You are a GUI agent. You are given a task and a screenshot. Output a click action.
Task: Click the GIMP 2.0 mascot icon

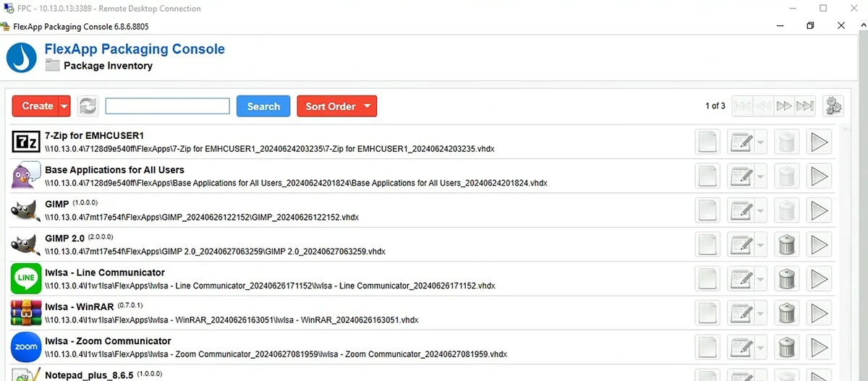coord(27,244)
